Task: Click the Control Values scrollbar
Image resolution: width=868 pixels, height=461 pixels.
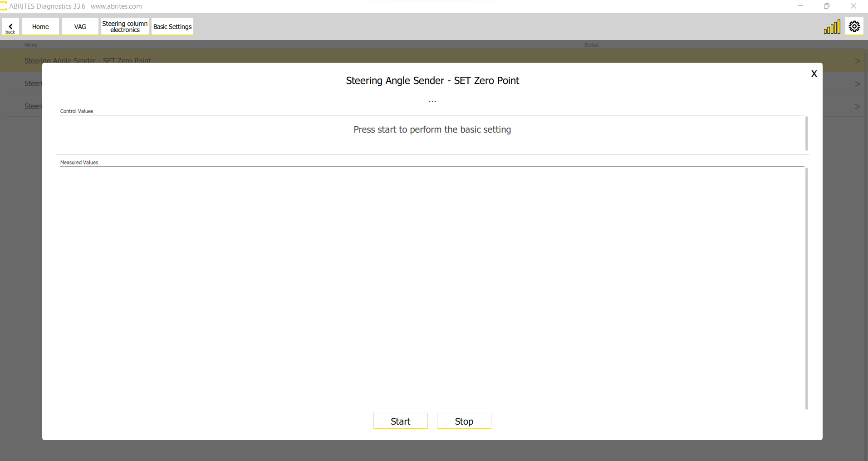Action: (x=806, y=134)
